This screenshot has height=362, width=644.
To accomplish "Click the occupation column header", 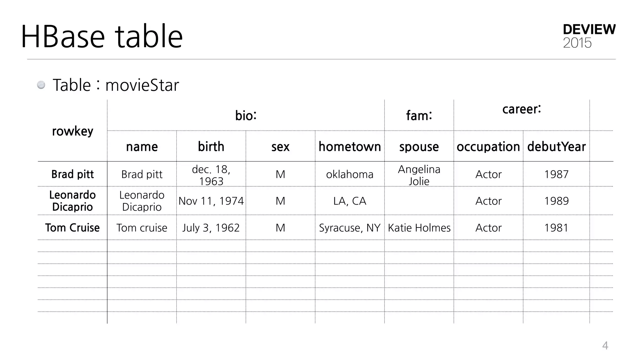I will pos(488,146).
